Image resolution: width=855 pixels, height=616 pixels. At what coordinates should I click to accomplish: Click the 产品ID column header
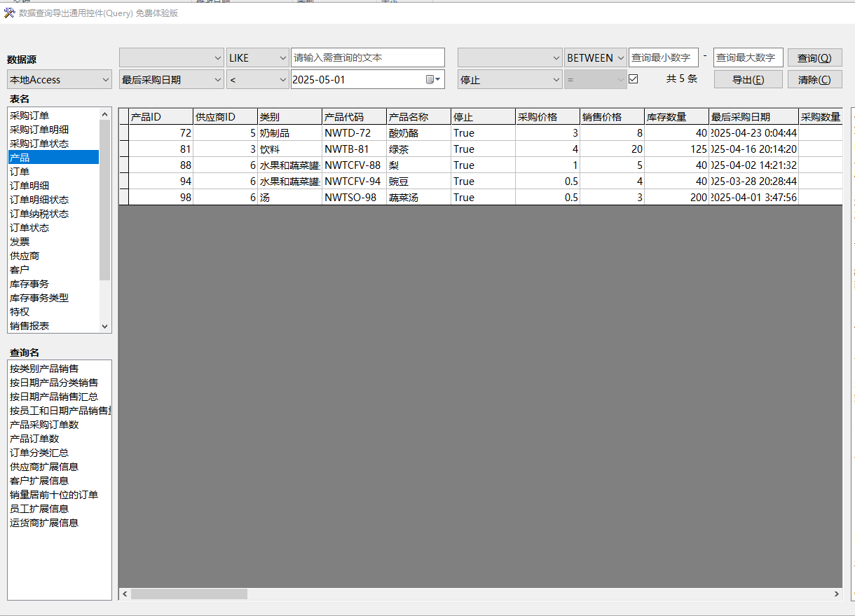tap(160, 117)
